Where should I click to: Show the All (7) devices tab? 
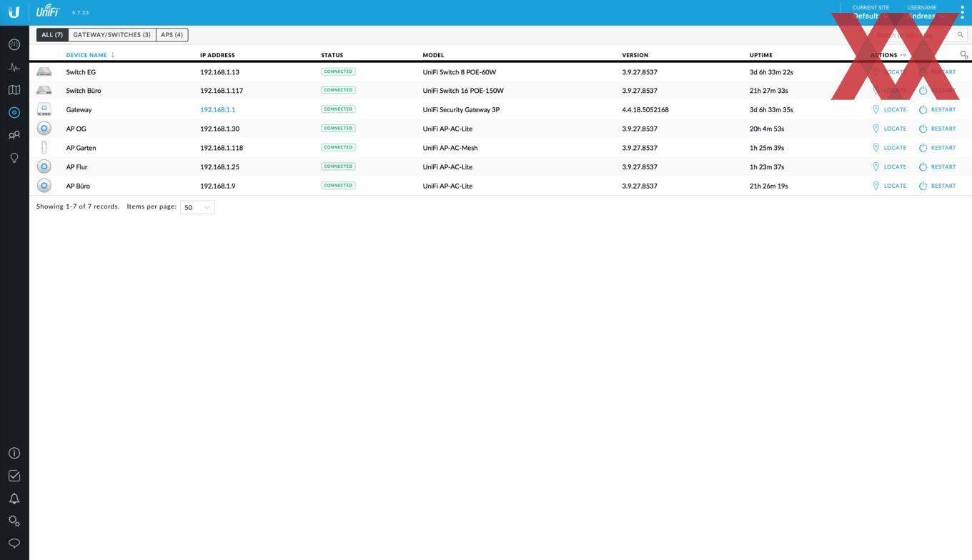tap(52, 34)
